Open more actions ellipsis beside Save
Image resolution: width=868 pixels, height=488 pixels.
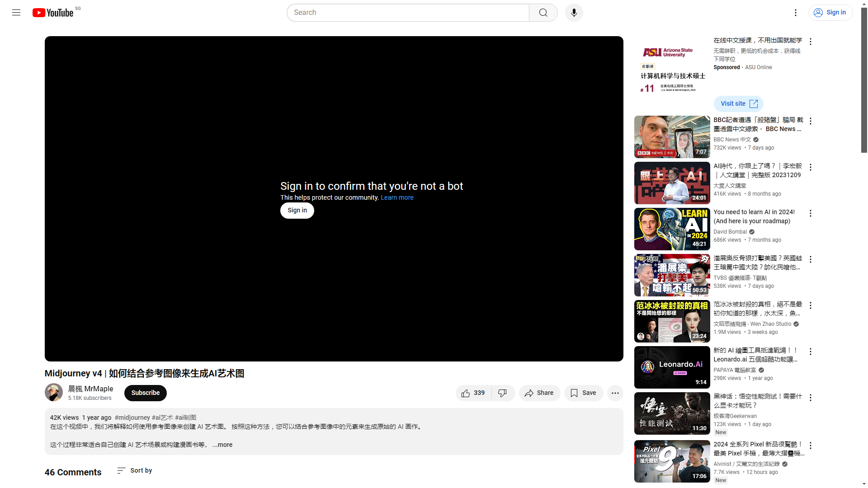tap(615, 393)
